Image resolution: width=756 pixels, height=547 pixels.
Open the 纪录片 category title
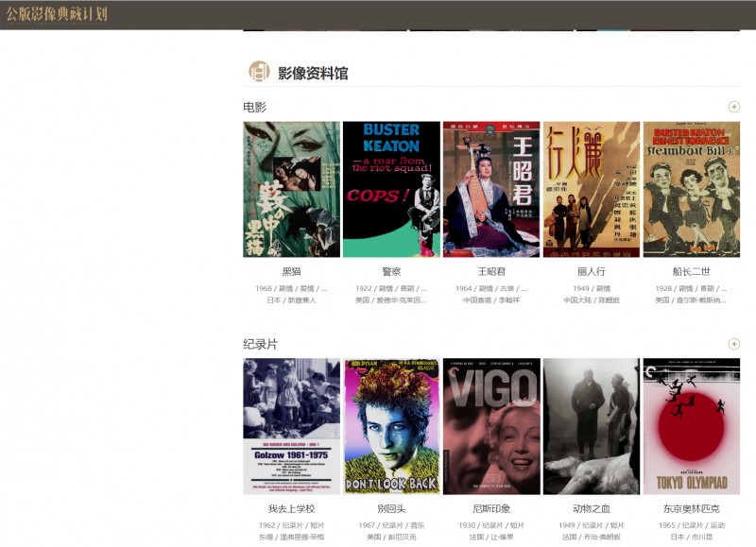261,345
